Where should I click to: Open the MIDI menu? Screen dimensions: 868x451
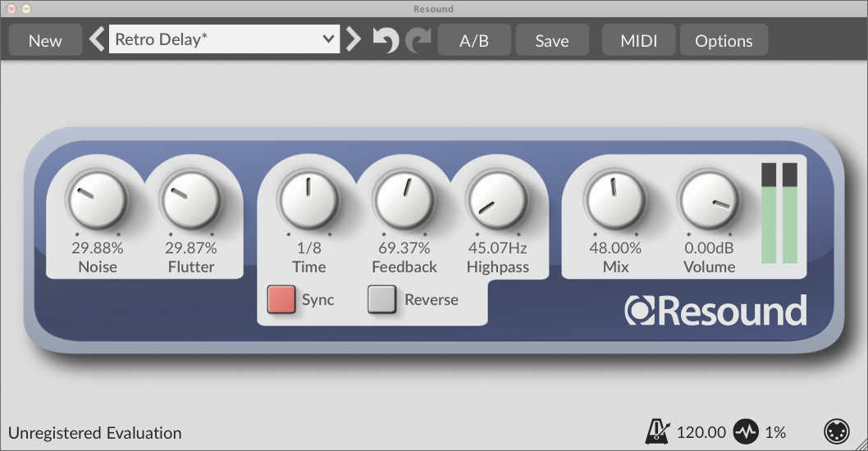click(639, 40)
